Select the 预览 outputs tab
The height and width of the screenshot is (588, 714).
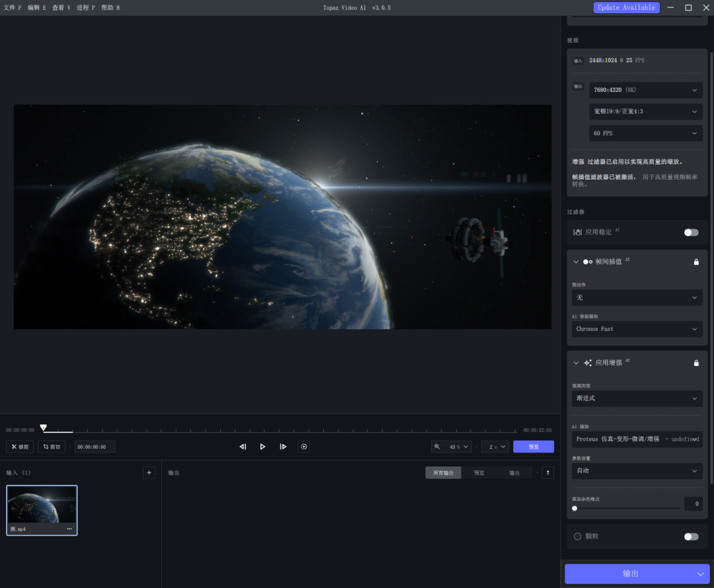[479, 473]
